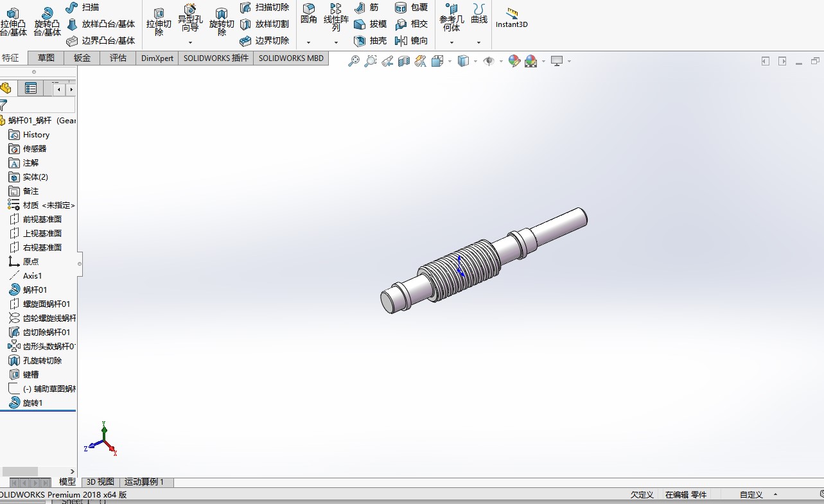Screen dimensions: 824x504
Task: Switch to the 模型 bottom tab
Action: [67, 482]
